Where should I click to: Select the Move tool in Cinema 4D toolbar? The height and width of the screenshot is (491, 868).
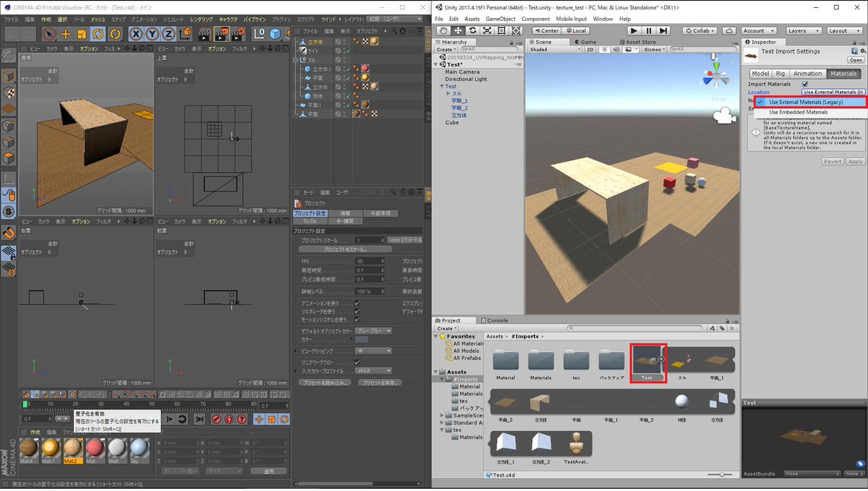pos(65,33)
